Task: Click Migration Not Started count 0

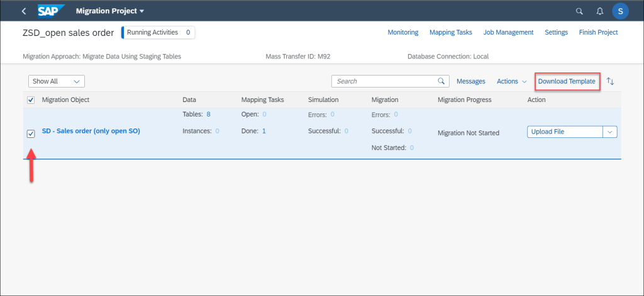Action: point(411,147)
